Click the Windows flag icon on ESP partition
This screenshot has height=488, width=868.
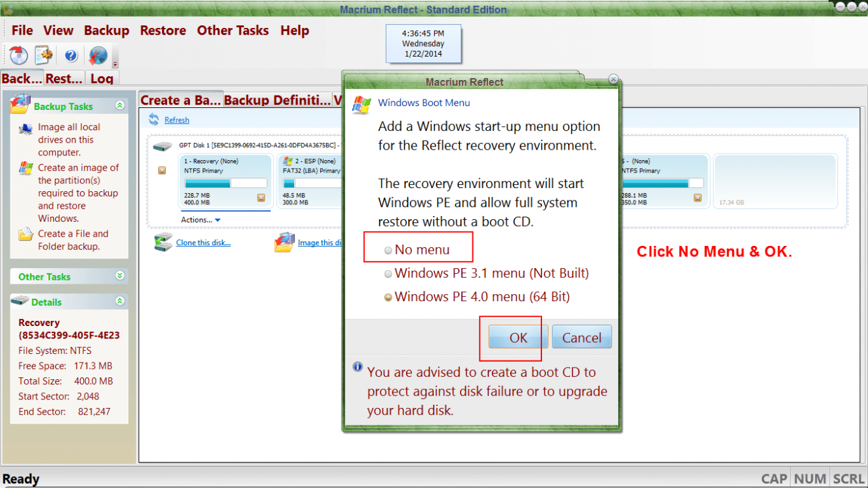[x=288, y=161]
